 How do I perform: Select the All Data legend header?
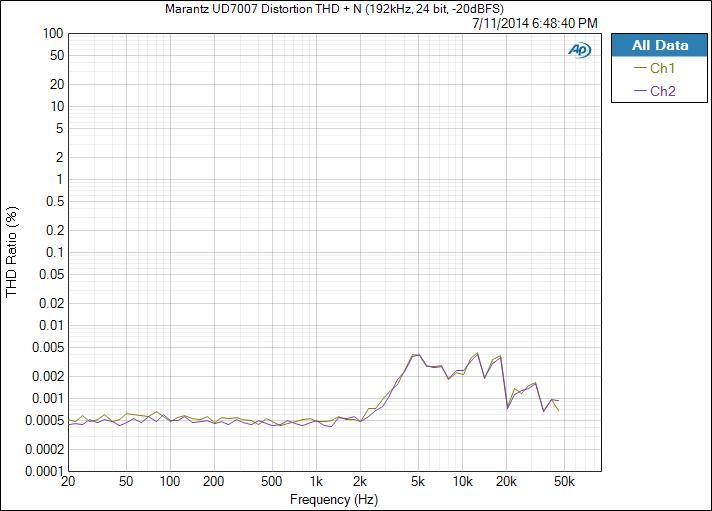660,46
